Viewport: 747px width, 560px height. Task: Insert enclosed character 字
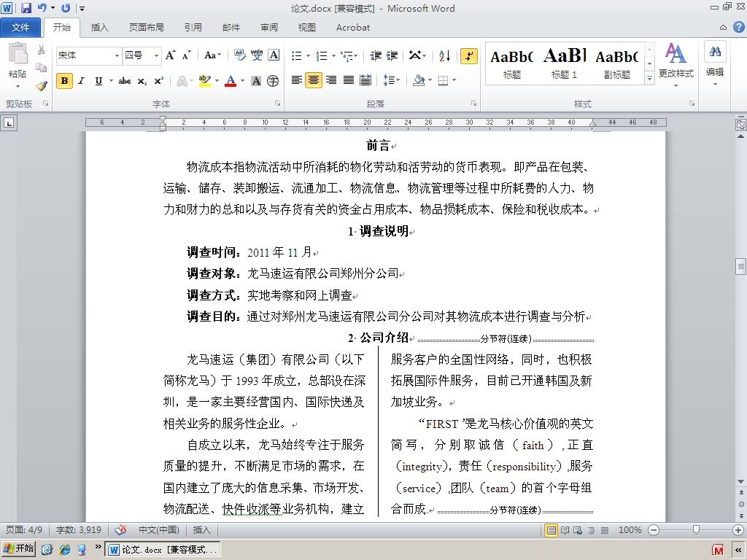coord(273,81)
